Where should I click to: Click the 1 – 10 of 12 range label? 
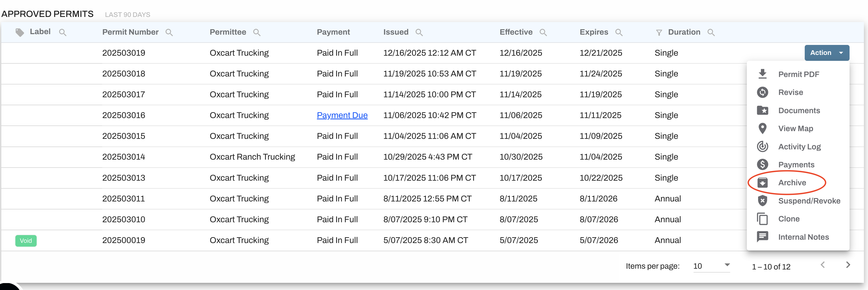click(x=771, y=267)
